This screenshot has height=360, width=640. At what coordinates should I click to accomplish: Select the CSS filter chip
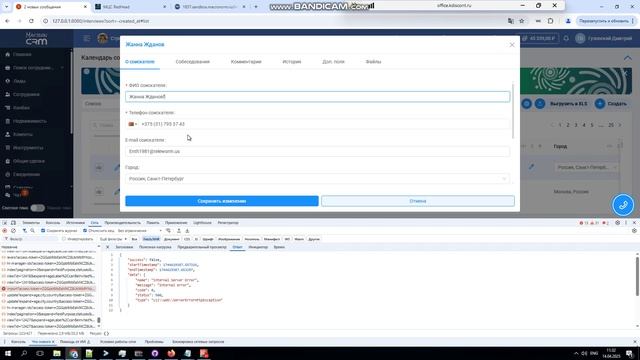[187, 239]
